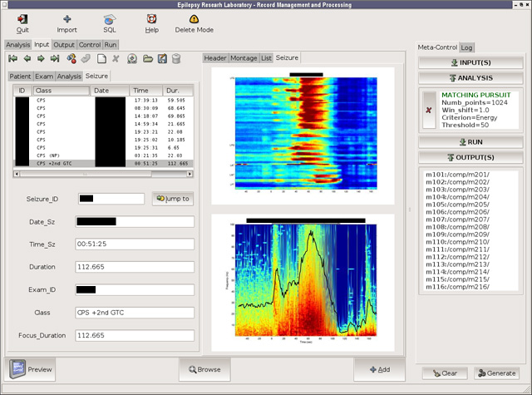The width and height of the screenshot is (532, 395).
Task: Open the Run tab
Action: click(x=111, y=45)
